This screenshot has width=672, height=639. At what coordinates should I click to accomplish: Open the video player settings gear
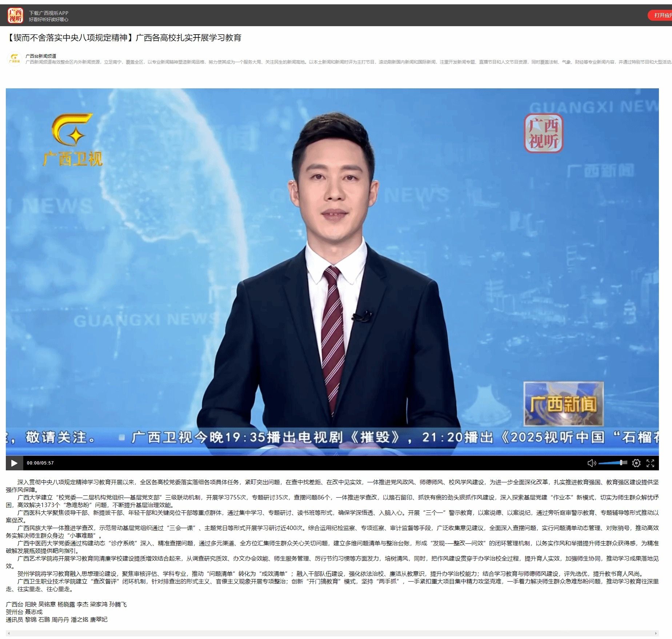click(x=636, y=463)
